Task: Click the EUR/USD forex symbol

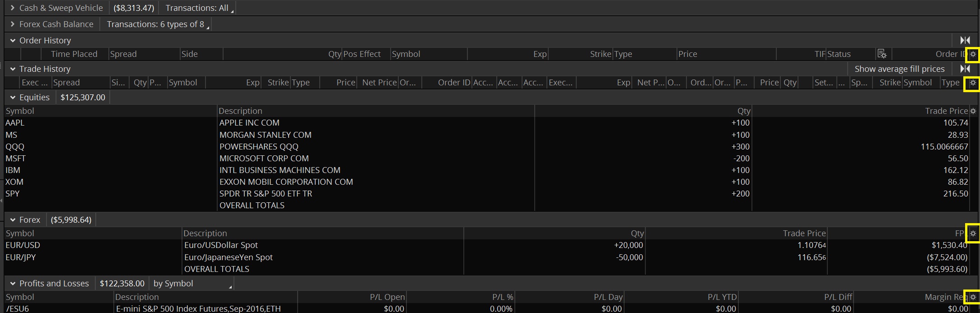Action: tap(23, 245)
